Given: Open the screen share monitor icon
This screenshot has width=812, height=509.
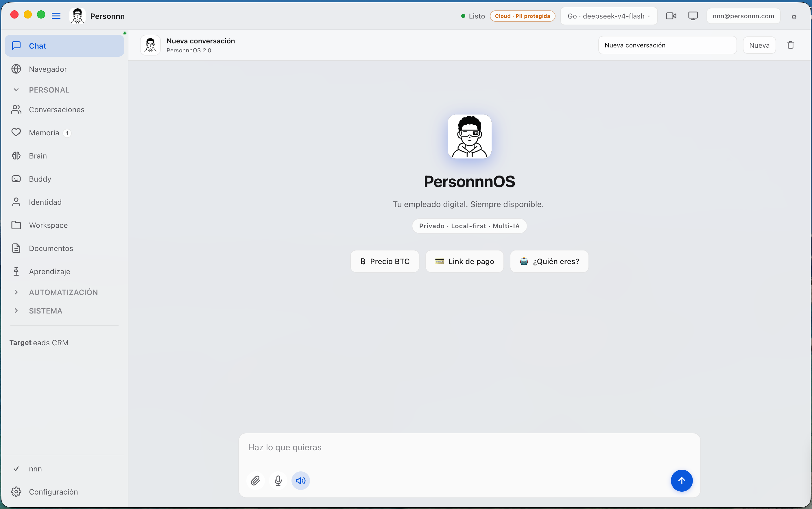Looking at the screenshot, I should 693,16.
